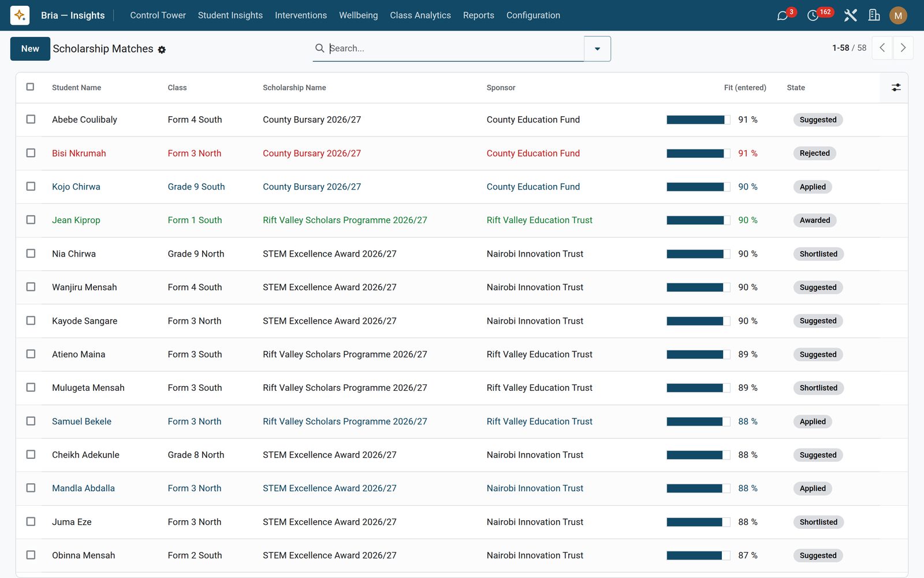Sort by Student Name column header
The image size is (924, 578).
coord(76,88)
